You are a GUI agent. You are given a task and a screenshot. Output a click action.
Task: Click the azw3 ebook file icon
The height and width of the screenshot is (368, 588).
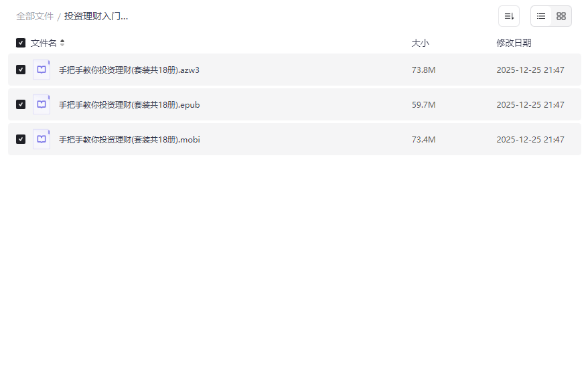42,70
